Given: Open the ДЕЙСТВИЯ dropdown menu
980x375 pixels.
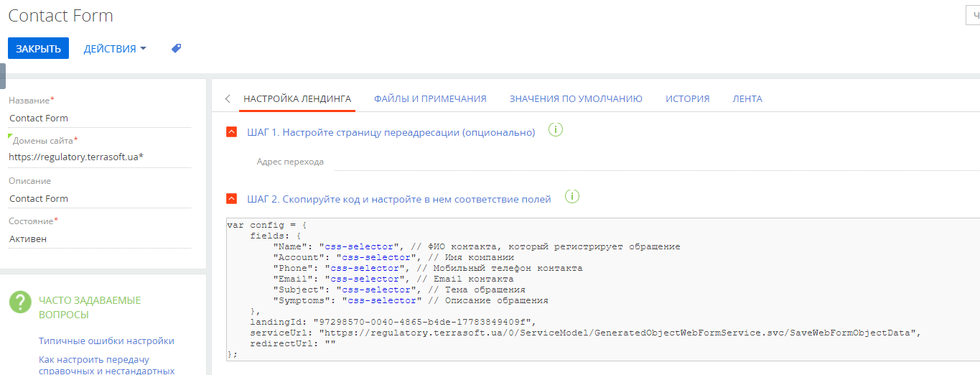Looking at the screenshot, I should [x=115, y=49].
